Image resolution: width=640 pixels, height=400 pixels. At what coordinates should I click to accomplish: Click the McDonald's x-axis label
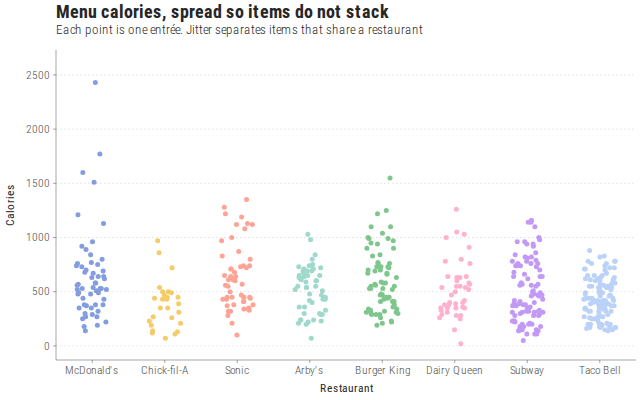point(91,370)
